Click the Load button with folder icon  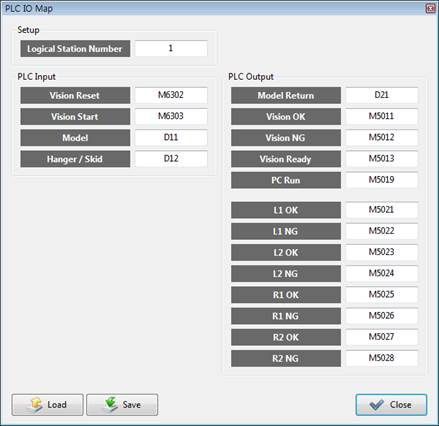pos(47,404)
